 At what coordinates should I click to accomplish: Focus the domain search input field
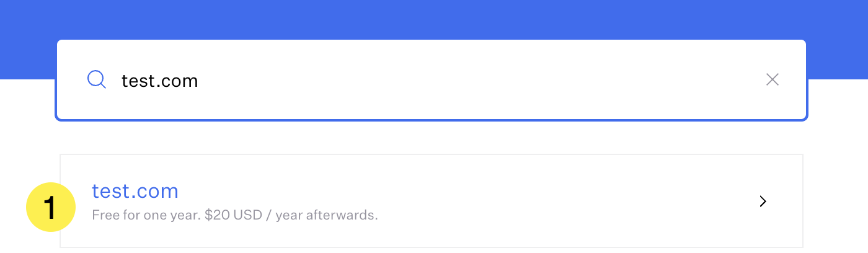[x=434, y=80]
